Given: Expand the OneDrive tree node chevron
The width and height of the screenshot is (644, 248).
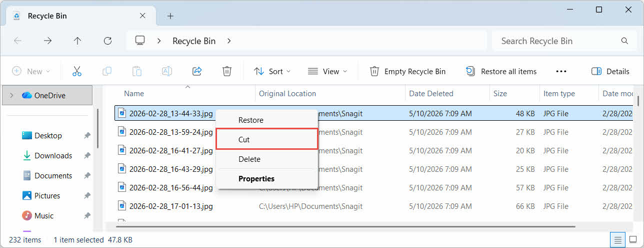Looking at the screenshot, I should coord(11,95).
